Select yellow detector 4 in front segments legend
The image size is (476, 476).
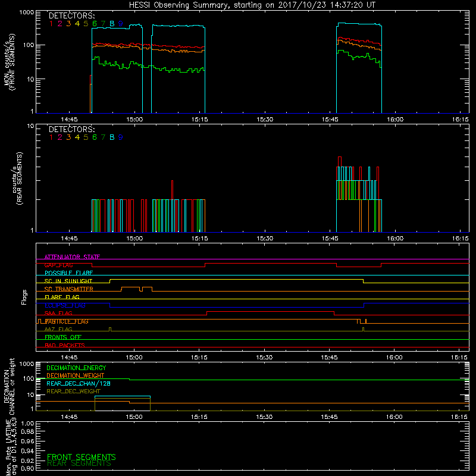point(77,24)
